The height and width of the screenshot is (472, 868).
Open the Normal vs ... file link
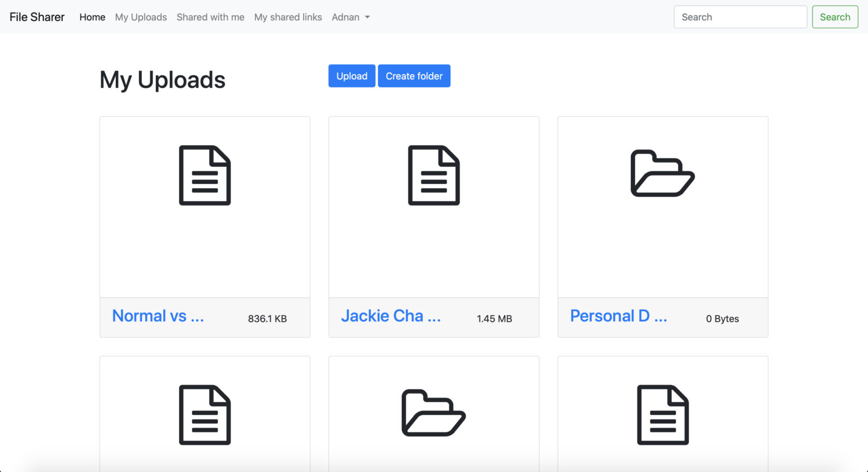pos(158,316)
